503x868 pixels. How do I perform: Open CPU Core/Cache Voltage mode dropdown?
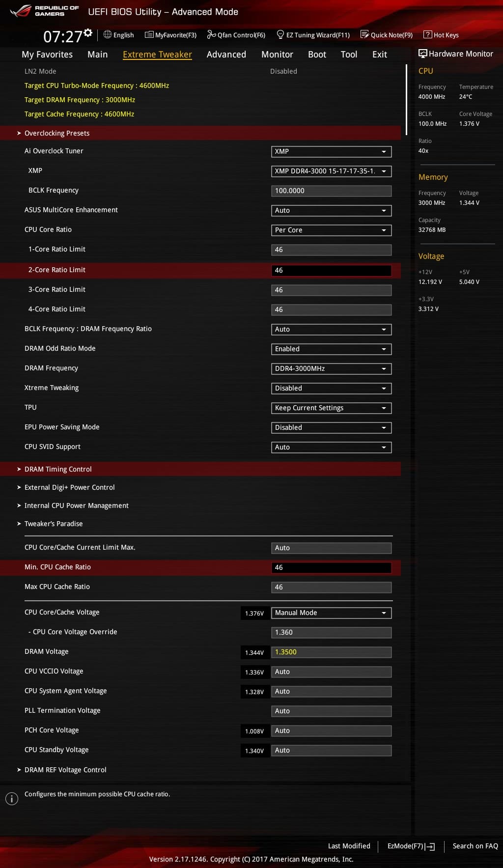click(332, 613)
